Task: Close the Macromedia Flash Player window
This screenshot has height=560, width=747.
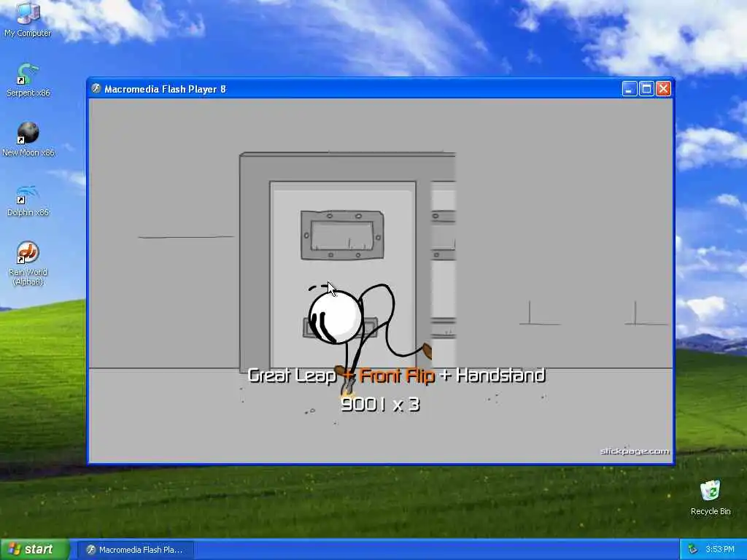Action: (x=664, y=88)
